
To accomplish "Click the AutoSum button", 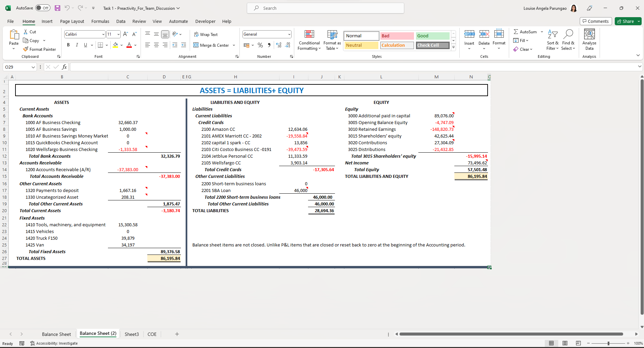I will (x=525, y=32).
